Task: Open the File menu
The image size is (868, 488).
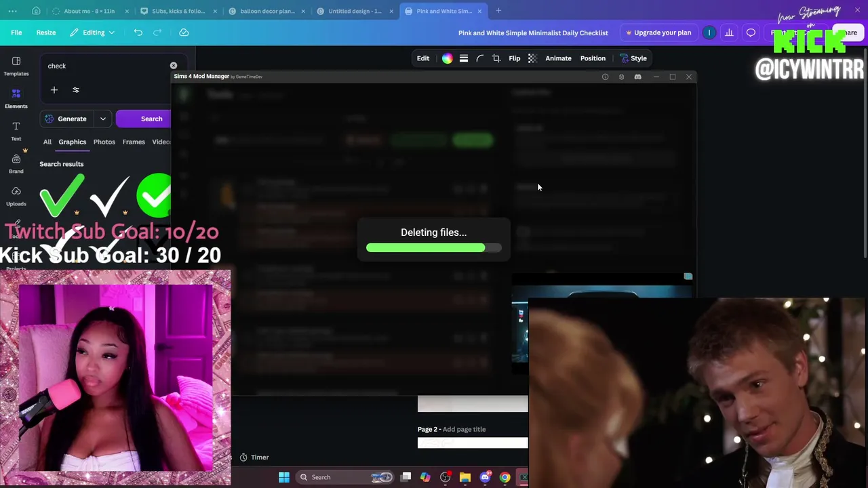Action: (x=16, y=33)
